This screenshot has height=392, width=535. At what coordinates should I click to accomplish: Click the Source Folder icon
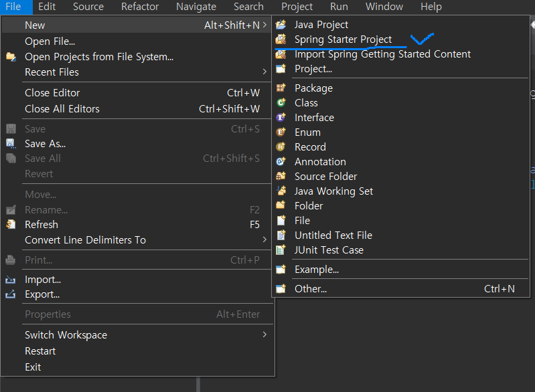coord(281,176)
